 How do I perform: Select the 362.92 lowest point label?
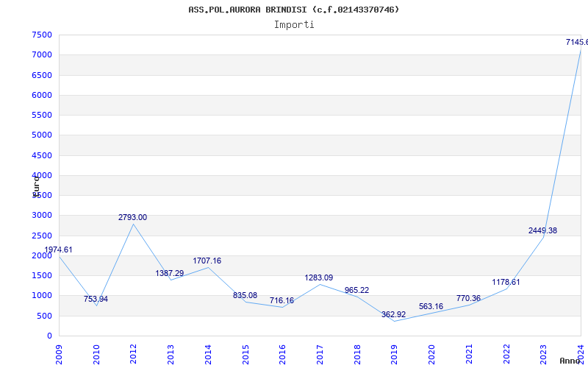click(x=394, y=315)
